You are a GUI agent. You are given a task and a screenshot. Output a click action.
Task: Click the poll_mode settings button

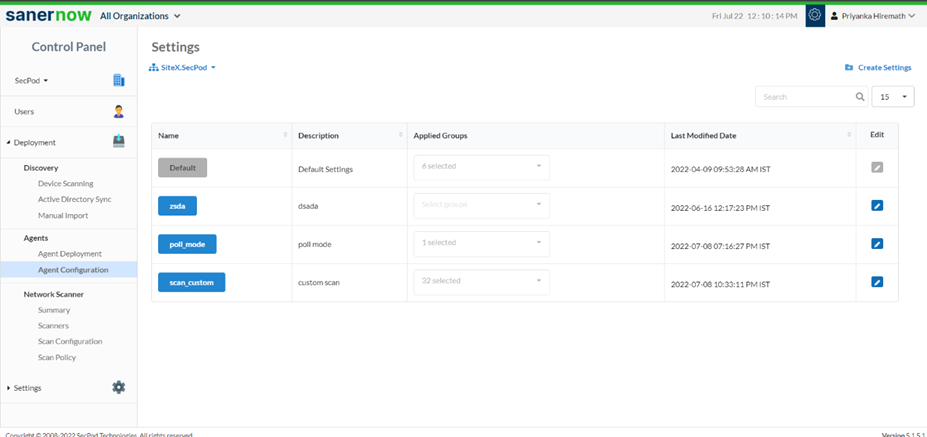[187, 244]
